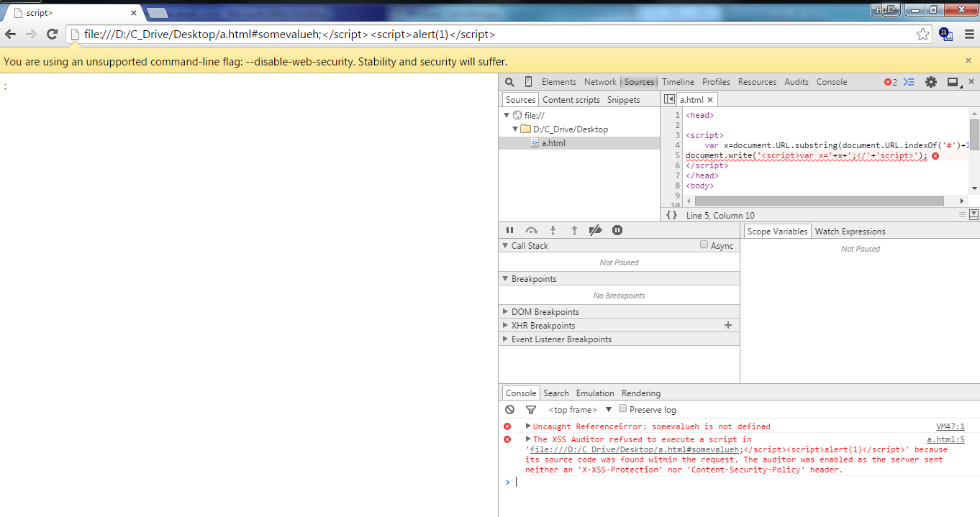
Task: Pretty print the source with braces icon
Action: click(671, 215)
